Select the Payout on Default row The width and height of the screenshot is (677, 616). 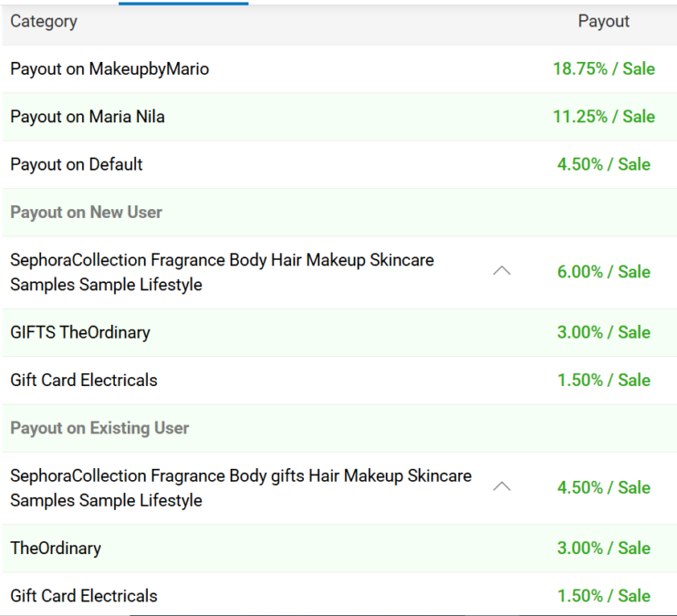[77, 164]
